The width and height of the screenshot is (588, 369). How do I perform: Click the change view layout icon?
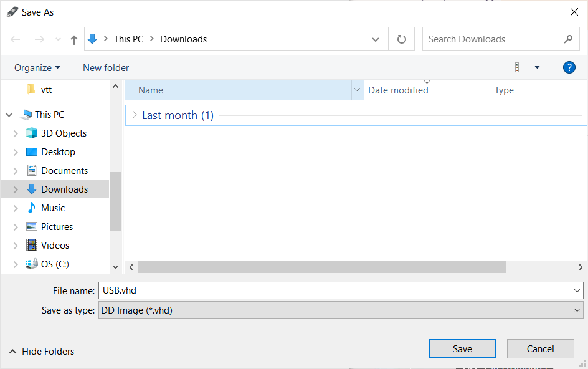point(521,67)
